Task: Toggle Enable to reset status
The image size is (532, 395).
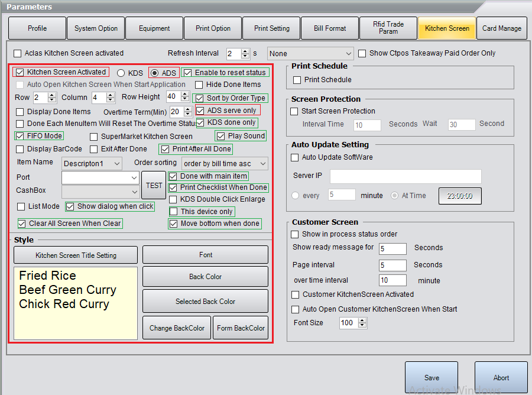Action: pos(187,73)
